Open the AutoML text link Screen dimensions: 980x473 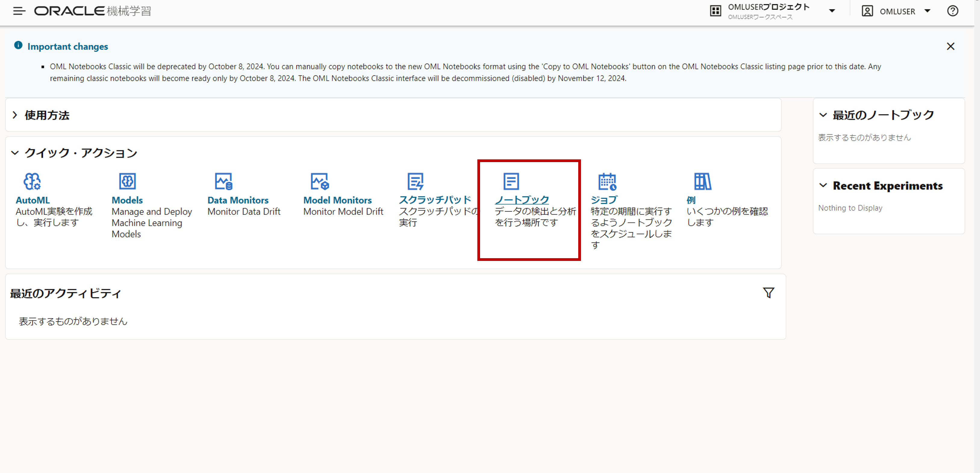[x=33, y=200]
